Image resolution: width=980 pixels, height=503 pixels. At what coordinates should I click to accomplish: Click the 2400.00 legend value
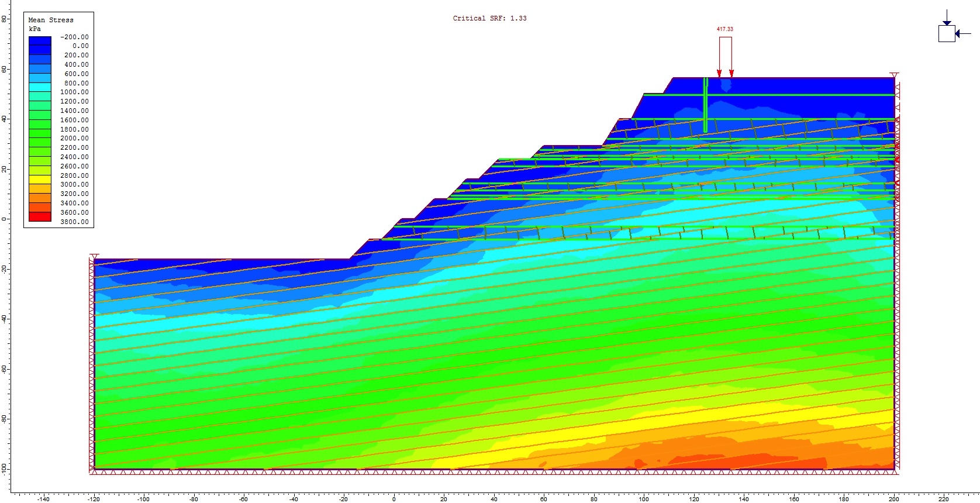tap(75, 157)
